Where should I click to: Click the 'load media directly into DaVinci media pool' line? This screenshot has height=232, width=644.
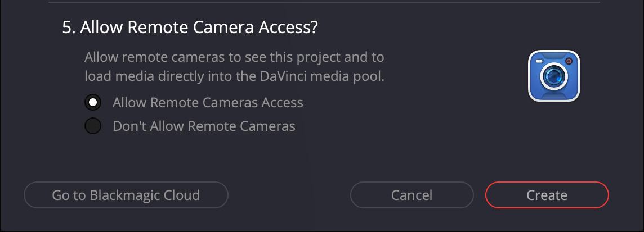[x=234, y=76]
